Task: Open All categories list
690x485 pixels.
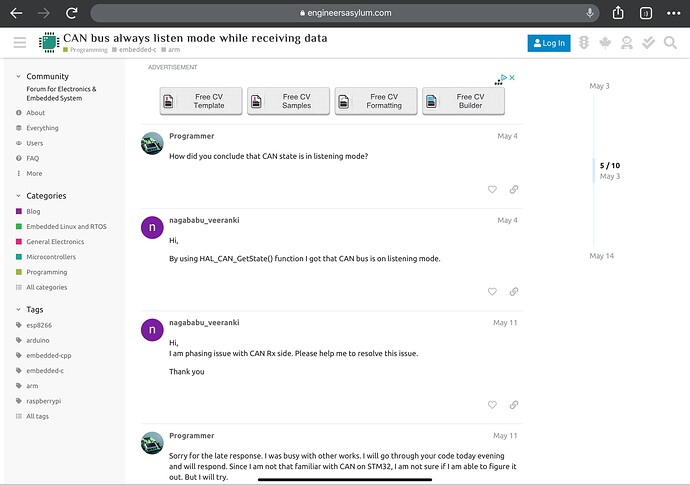Action: point(41,287)
